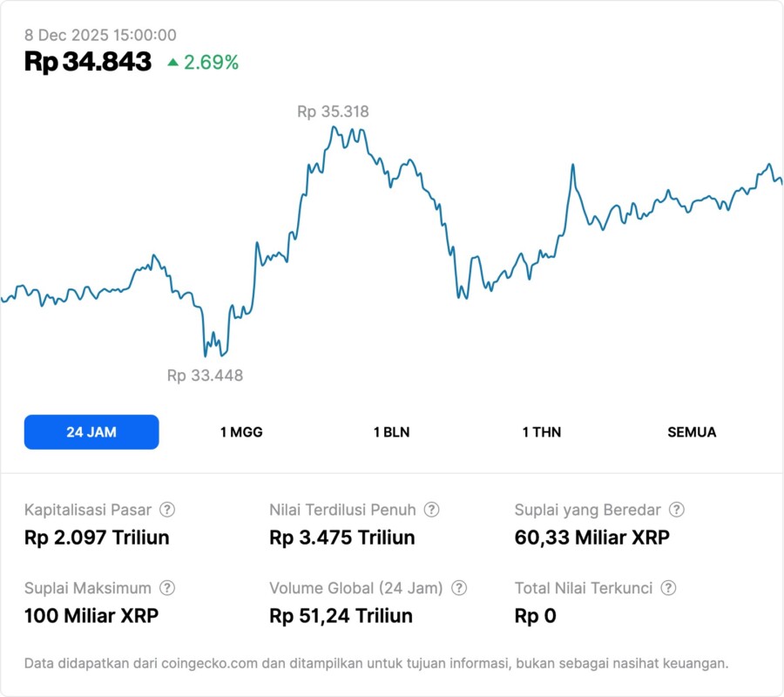Click help icon beside Nilai Terdilusi Penuh
Screen dimensions: 784x697
431,510
